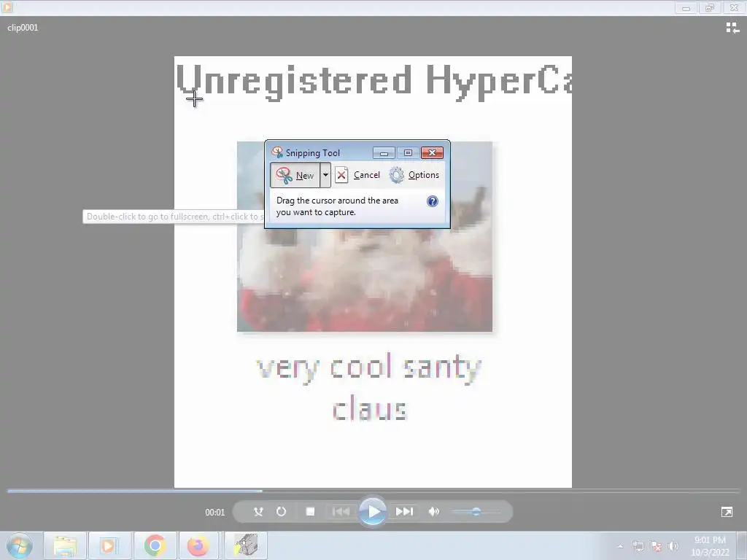
Task: Open File Explorer from taskbar
Action: click(65, 545)
